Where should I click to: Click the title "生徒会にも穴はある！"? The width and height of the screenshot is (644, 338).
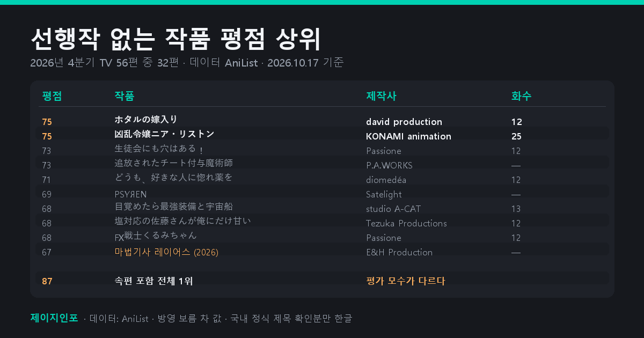pos(159,149)
